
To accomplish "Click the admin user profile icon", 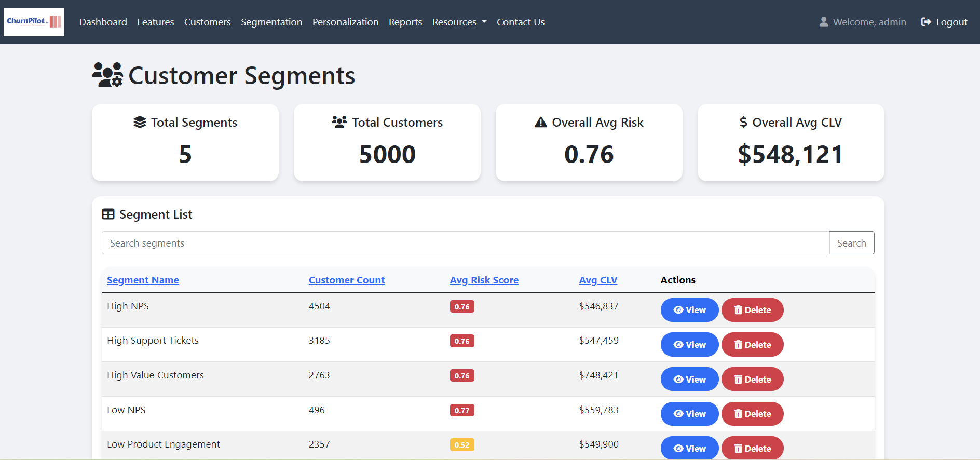I will [823, 22].
